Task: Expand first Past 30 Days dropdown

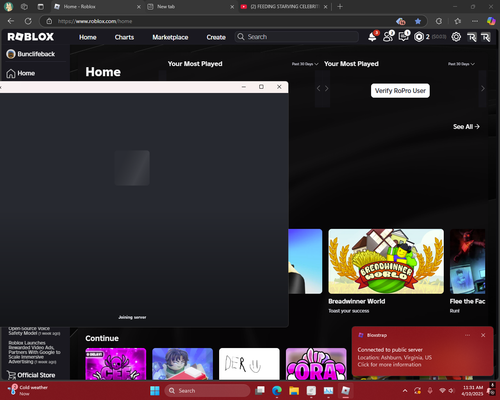Action: click(305, 64)
